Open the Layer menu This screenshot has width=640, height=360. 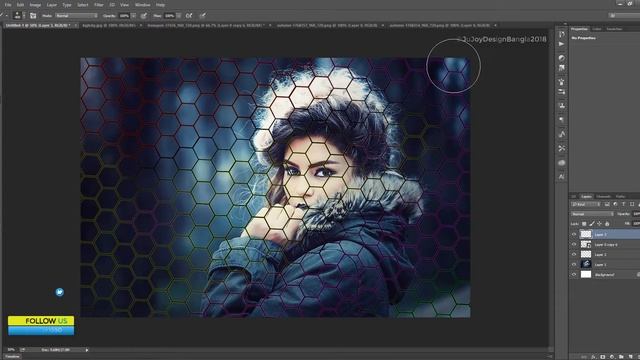click(x=52, y=5)
